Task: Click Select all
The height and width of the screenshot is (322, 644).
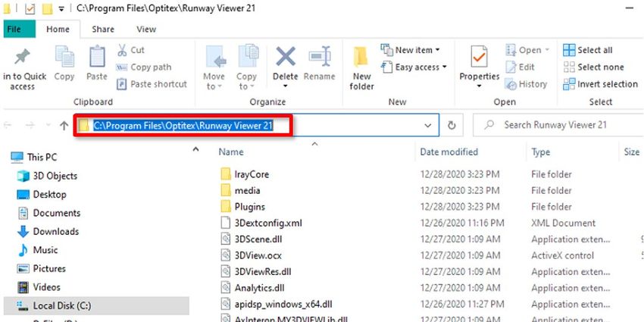Action: point(588,50)
